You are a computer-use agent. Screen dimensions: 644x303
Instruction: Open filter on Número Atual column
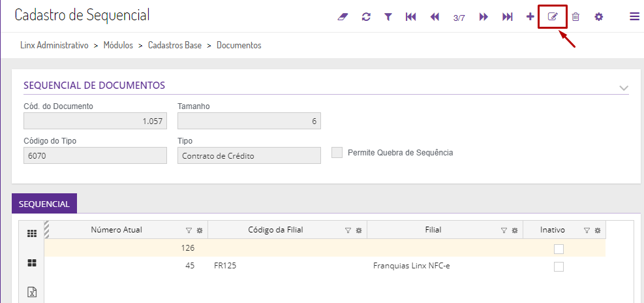pos(189,231)
